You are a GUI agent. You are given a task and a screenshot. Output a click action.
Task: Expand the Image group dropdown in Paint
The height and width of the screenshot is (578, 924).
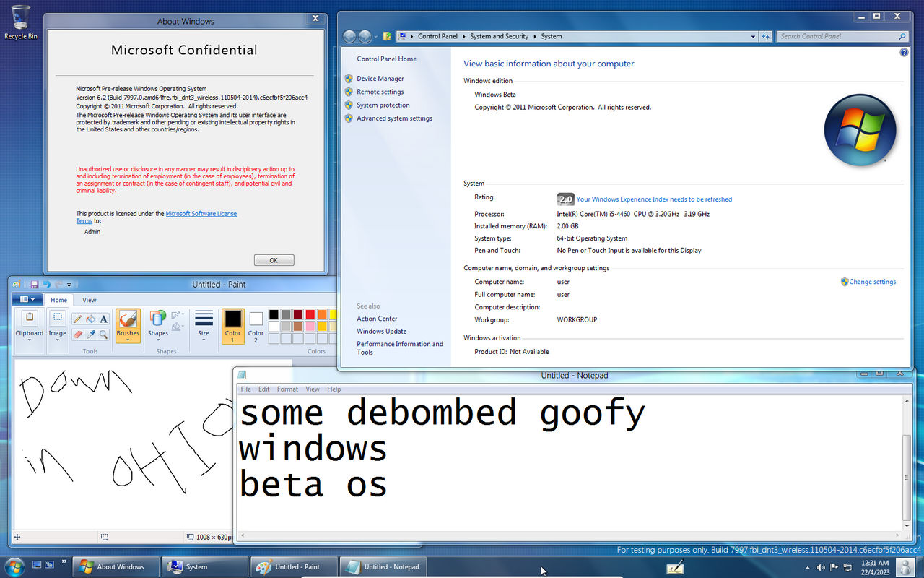click(x=57, y=338)
